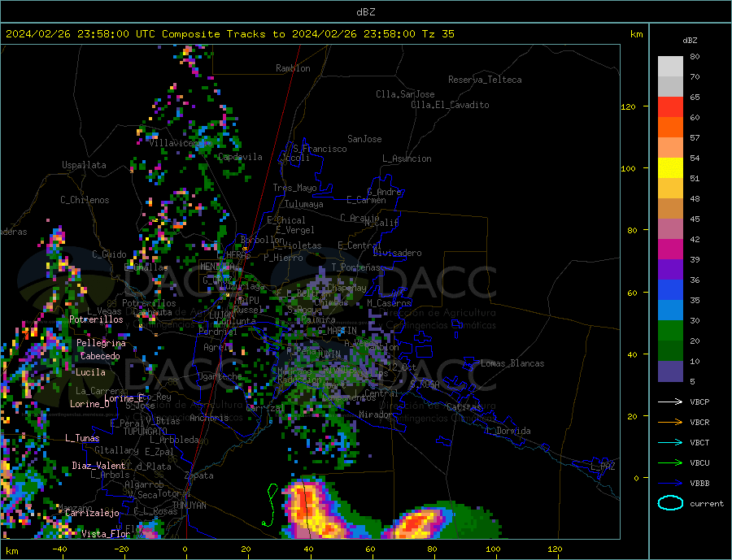Click the Carrizalejo map label
The height and width of the screenshot is (560, 732).
[92, 513]
